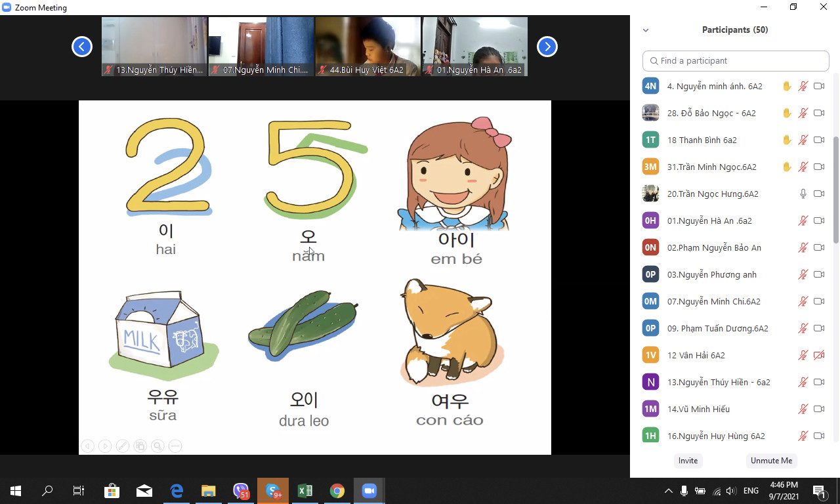This screenshot has height=504, width=840.
Task: Collapse the Participants panel chevron
Action: pyautogui.click(x=646, y=30)
